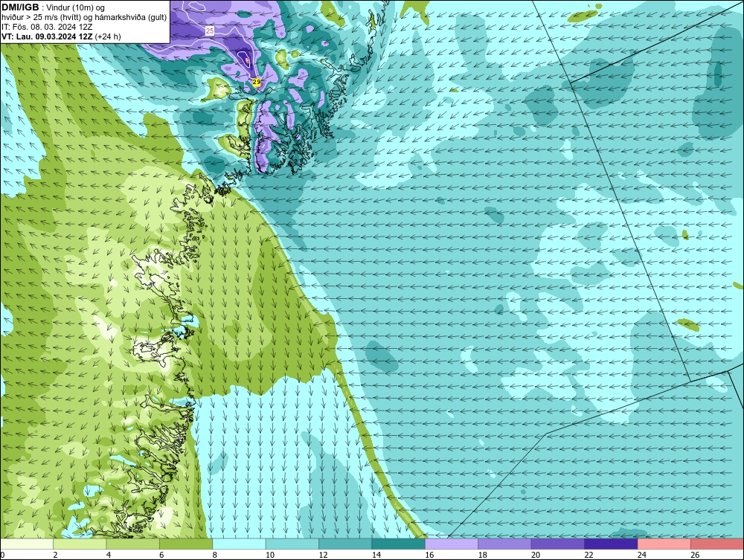
Task: Click the legend tick label '12'
Action: tap(323, 555)
